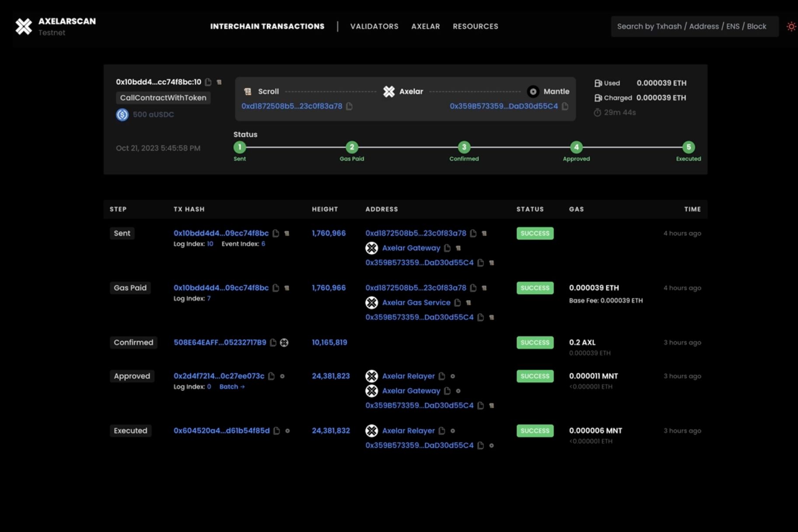This screenshot has width=798, height=532.
Task: Open block height 24,381,823
Action: point(331,376)
